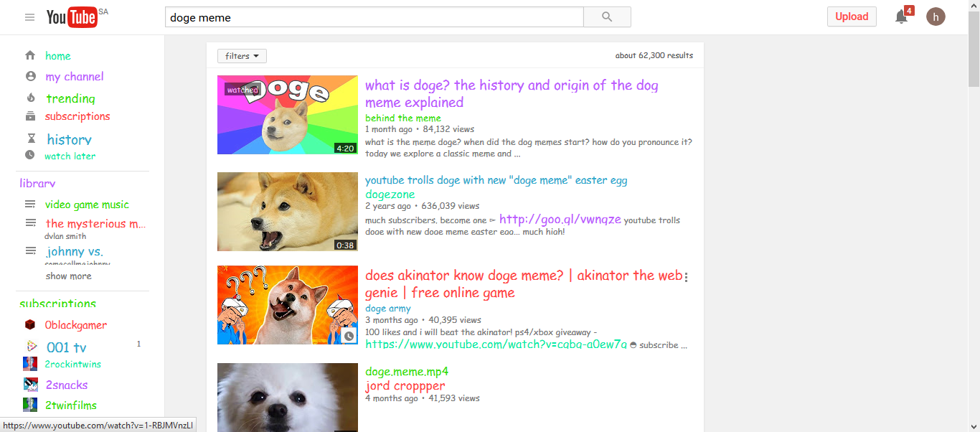Viewport: 980px width, 432px height.
Task: Click the Upload button
Action: pyautogui.click(x=852, y=17)
